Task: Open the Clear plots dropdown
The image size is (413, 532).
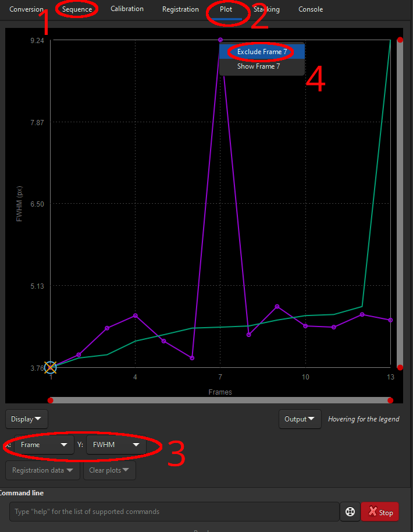Action: 109,470
